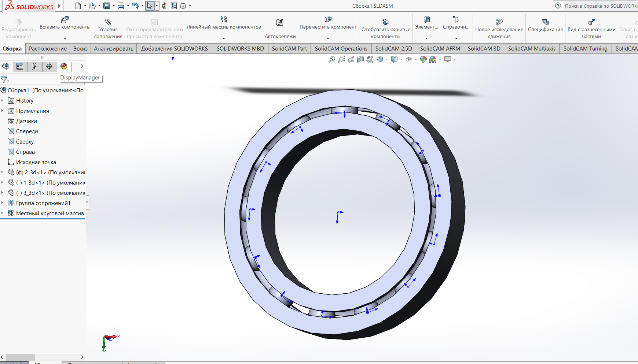The image size is (638, 364).
Task: Open the Линейный массив компонентов dropdown arrow
Action: pos(224,38)
